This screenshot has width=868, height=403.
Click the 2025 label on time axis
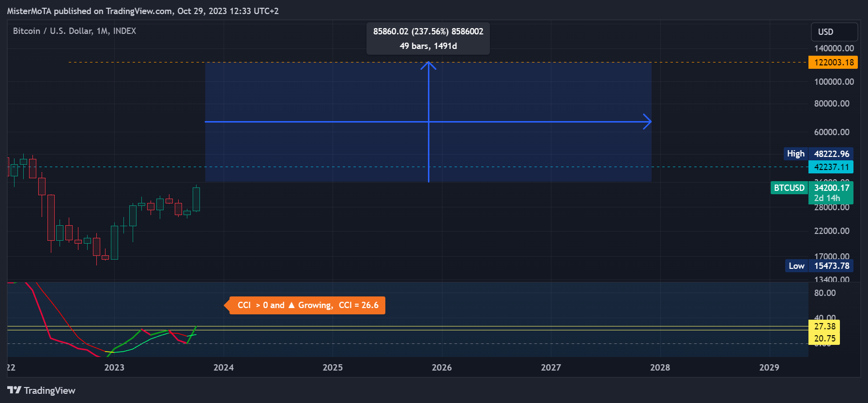tap(333, 368)
